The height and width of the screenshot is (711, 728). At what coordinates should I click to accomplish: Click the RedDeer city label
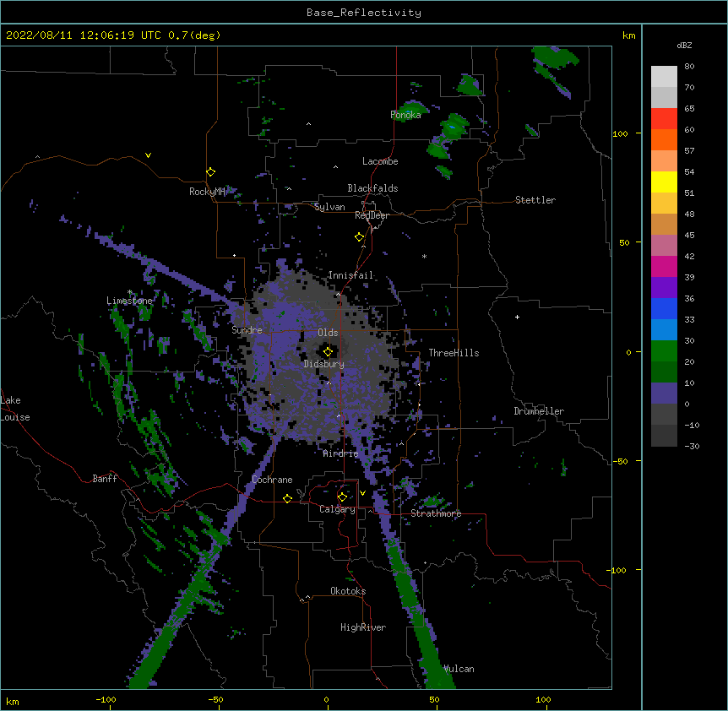tap(372, 215)
